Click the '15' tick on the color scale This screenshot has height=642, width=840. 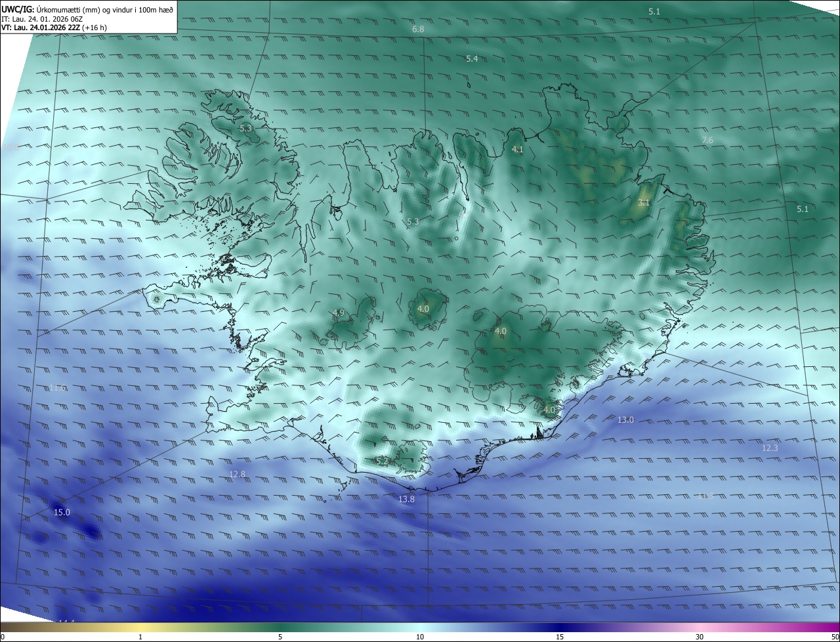coord(560,637)
